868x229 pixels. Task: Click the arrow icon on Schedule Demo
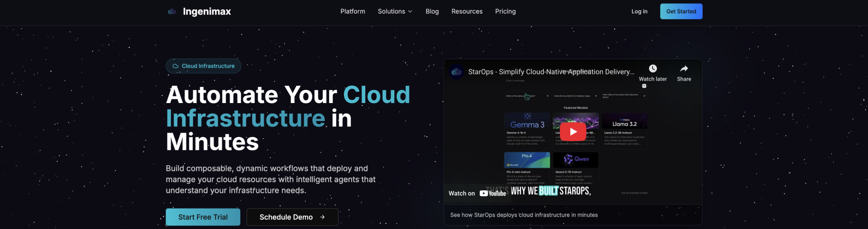[322, 217]
